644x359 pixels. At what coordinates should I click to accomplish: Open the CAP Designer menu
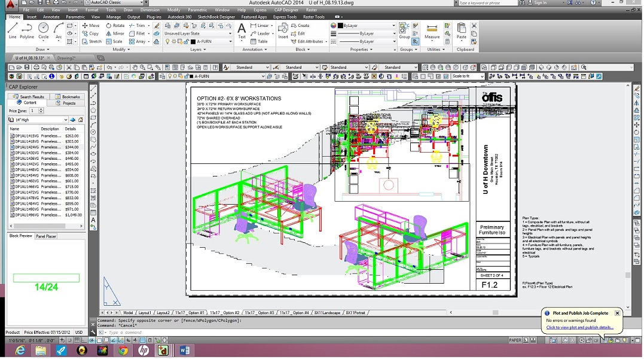coord(286,10)
